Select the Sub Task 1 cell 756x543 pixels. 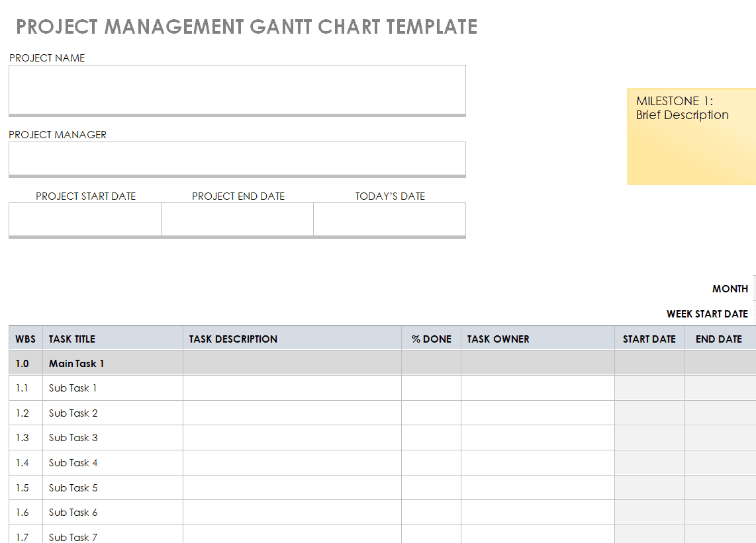pyautogui.click(x=113, y=388)
